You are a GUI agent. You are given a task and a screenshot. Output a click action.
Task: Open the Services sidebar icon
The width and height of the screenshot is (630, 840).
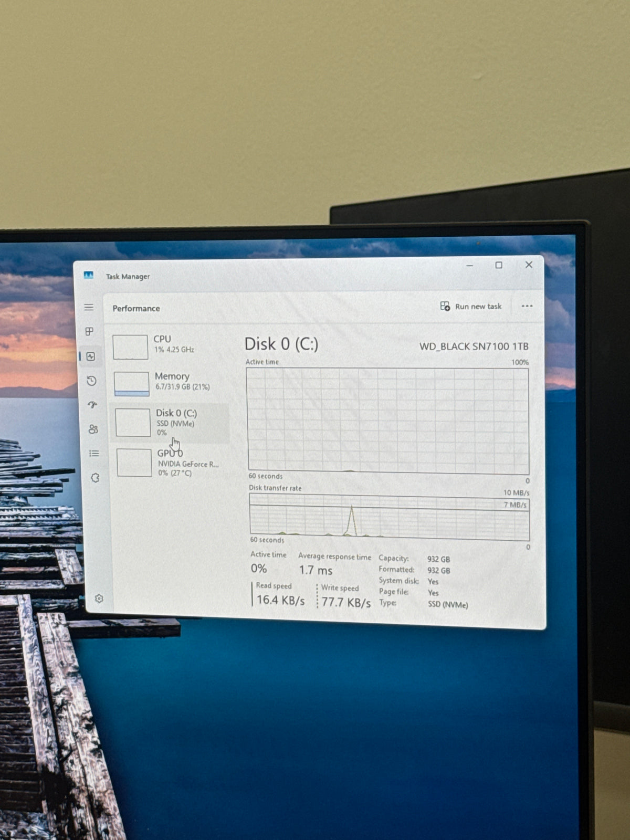coord(95,478)
